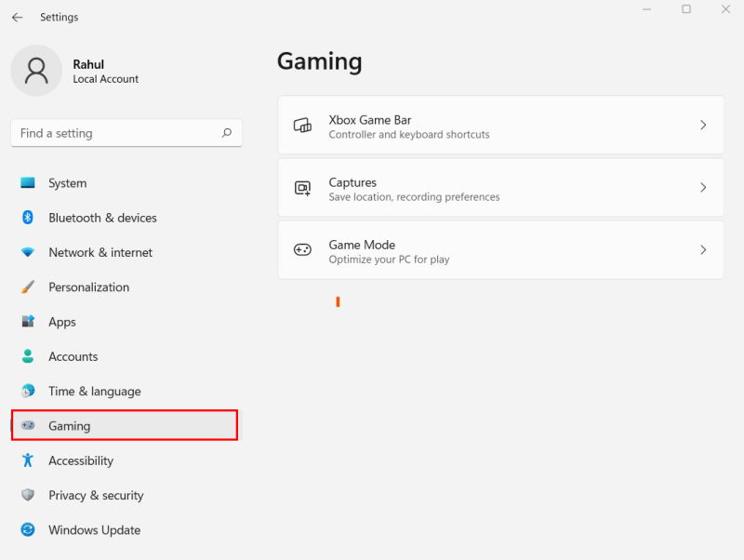Screen dimensions: 744x560
Task: Open Apps settings section
Action: (x=125, y=322)
